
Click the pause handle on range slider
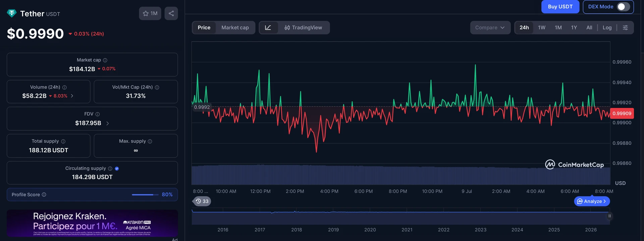(609, 216)
